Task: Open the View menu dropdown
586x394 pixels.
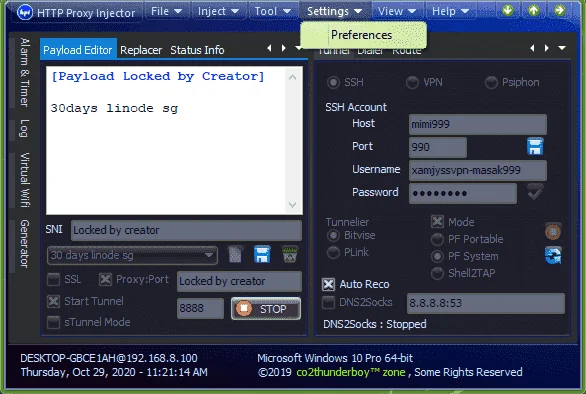Action: pyautogui.click(x=397, y=11)
